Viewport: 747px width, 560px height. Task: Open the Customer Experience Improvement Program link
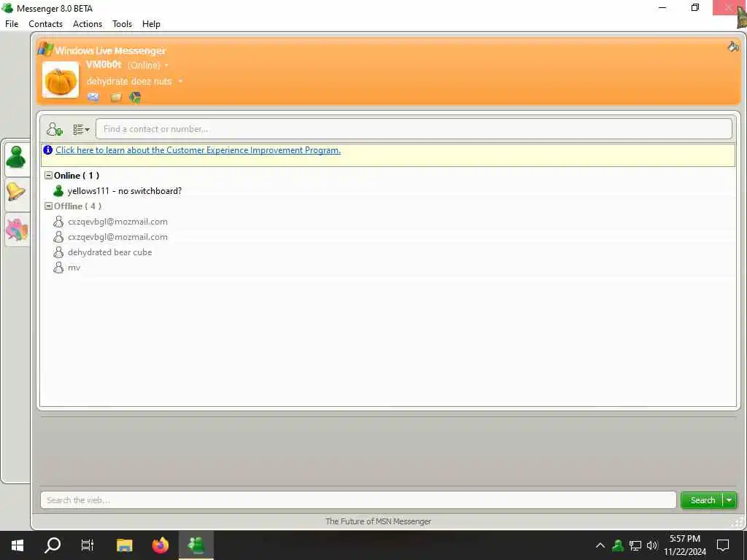pos(198,150)
